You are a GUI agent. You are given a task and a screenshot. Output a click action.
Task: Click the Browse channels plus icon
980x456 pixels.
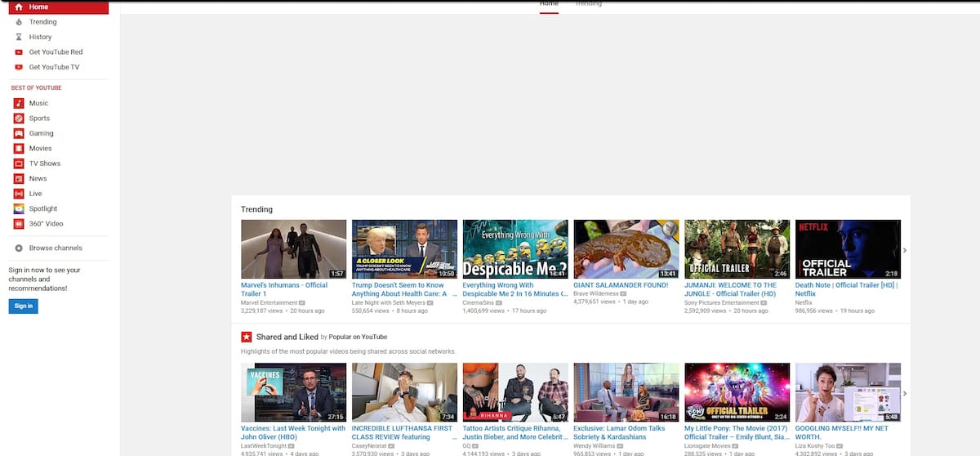(x=19, y=248)
